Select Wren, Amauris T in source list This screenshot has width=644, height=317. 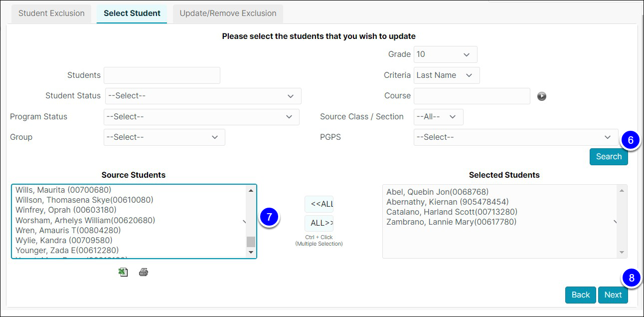point(68,230)
